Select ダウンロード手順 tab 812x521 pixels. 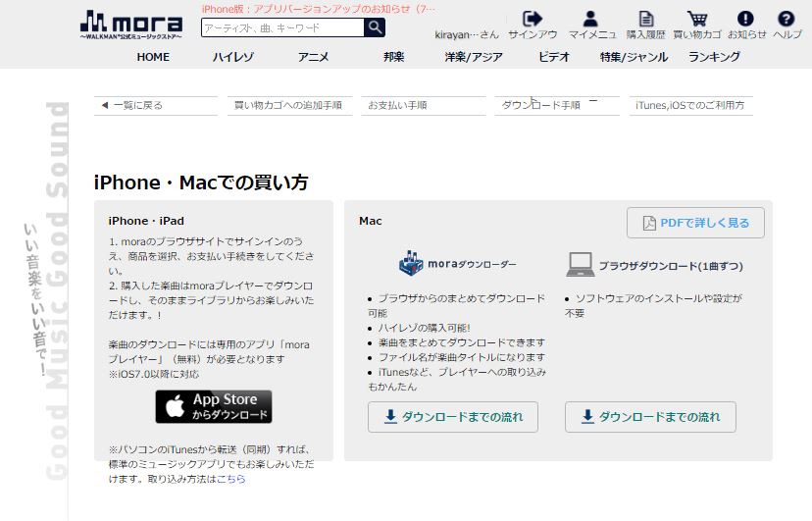coord(557,105)
